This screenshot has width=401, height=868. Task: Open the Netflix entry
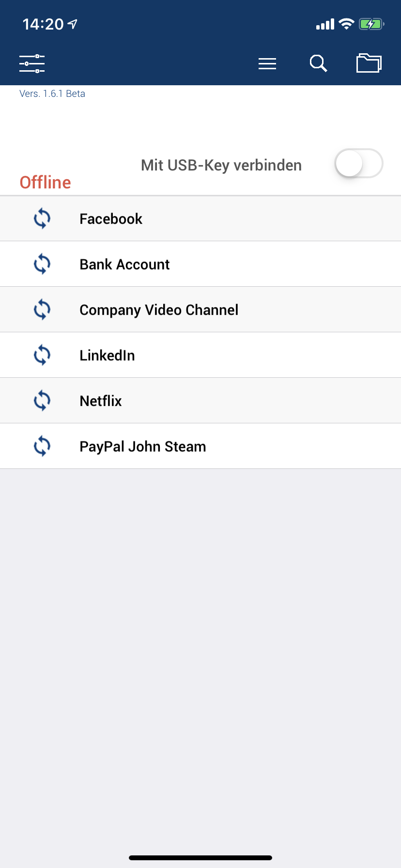coord(101,401)
